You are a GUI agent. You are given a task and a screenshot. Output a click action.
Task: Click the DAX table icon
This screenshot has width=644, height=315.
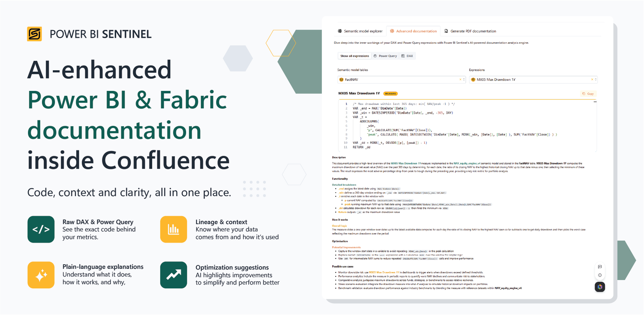click(403, 56)
